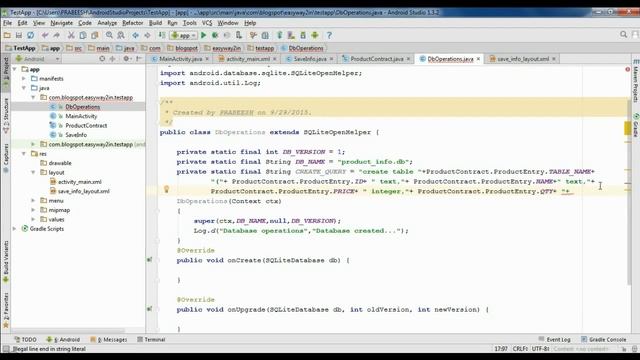640x360 pixels.
Task: Click the navigate Back arrow
Action: (x=135, y=36)
